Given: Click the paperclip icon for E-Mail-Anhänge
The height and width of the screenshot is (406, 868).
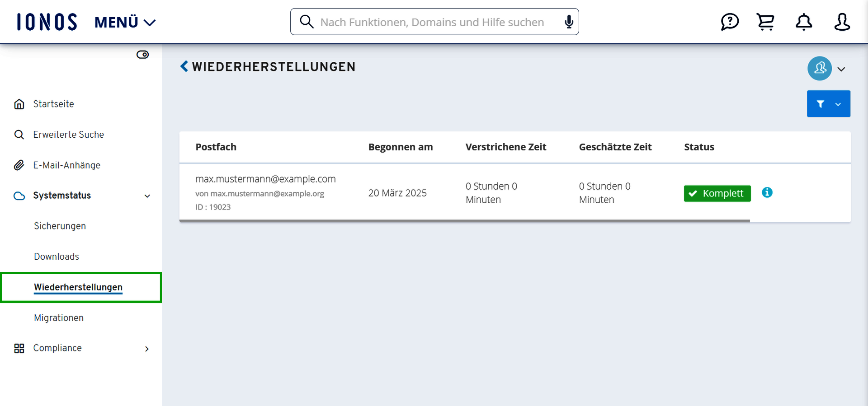Looking at the screenshot, I should 19,165.
